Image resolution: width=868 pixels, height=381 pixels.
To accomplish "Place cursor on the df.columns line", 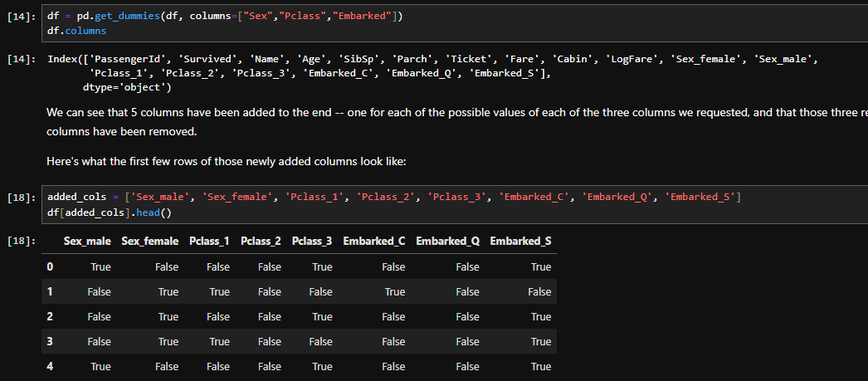I will pos(76,31).
